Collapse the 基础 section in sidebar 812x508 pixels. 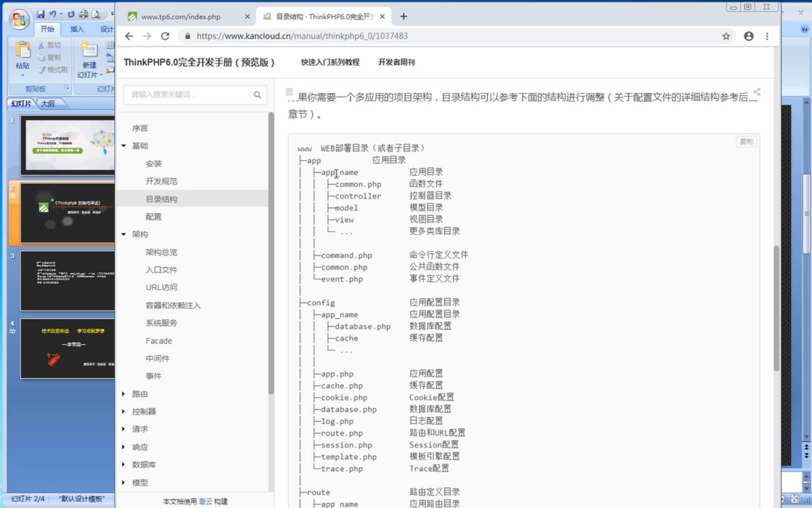click(x=124, y=146)
